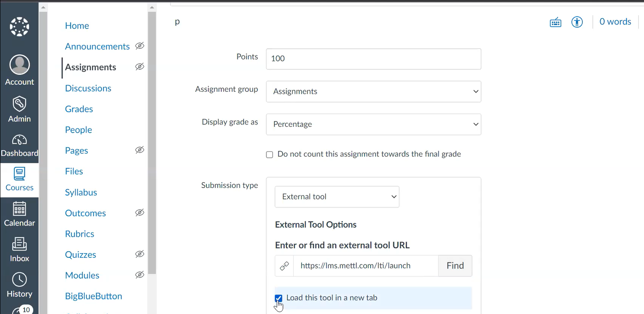The height and width of the screenshot is (314, 644).
Task: Open Rubrics in course navigation
Action: coord(79,234)
